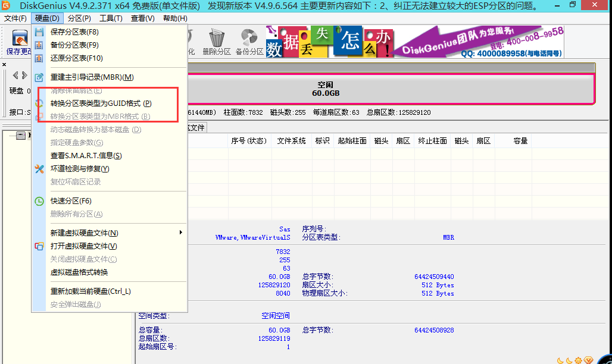This screenshot has height=364, width=612.
Task: Click the save partition table floppy icon
Action: (x=39, y=32)
